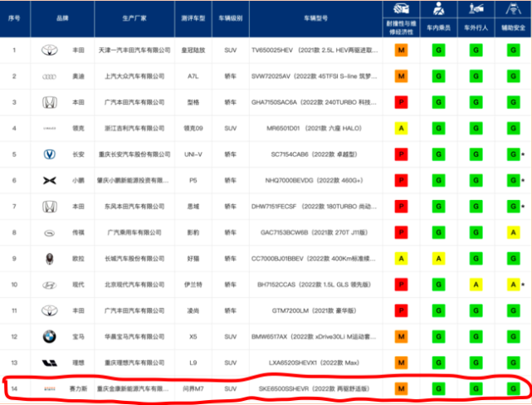Click the 长城汽车股份有限公司 manufacturer cell
532x405 pixels.
click(x=134, y=259)
